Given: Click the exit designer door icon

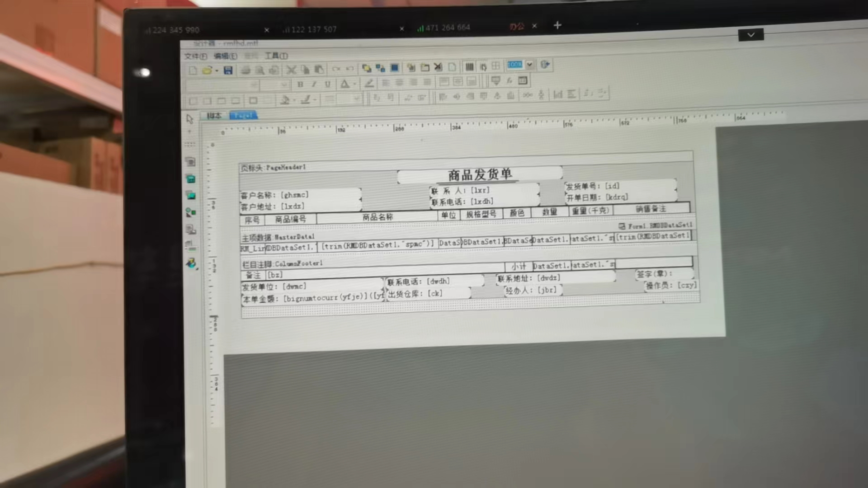Looking at the screenshot, I should [545, 65].
